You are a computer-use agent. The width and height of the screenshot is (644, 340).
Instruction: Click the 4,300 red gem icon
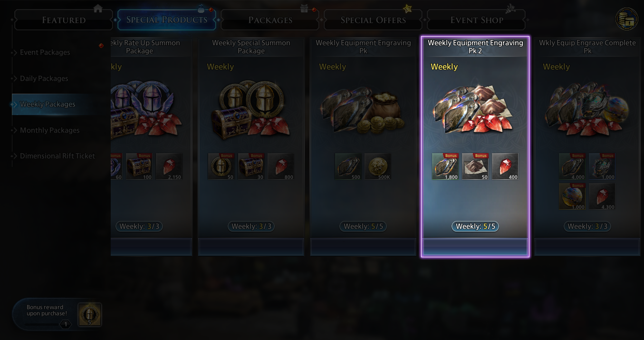[602, 196]
